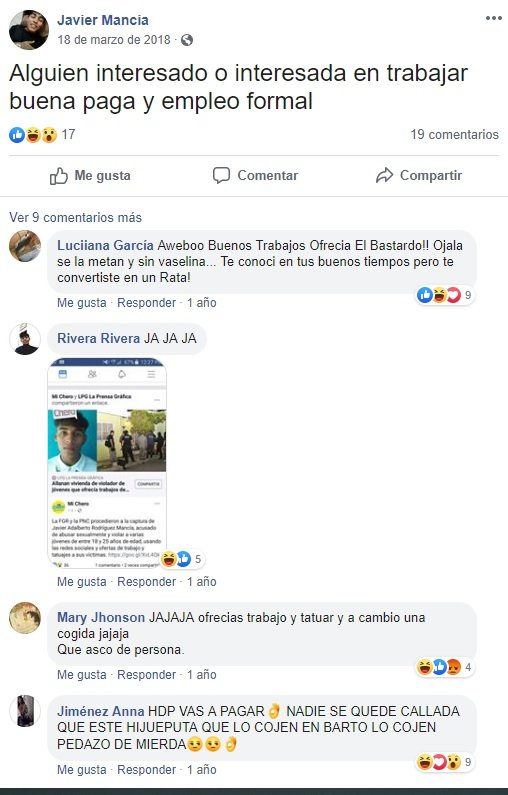
Task: Open the three-dots post options menu
Action: tap(493, 18)
